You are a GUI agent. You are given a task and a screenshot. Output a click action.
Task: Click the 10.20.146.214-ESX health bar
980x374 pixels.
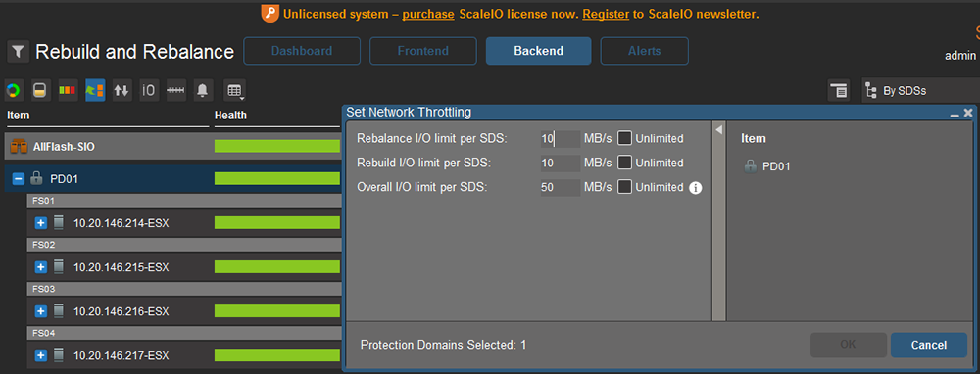pos(278,223)
